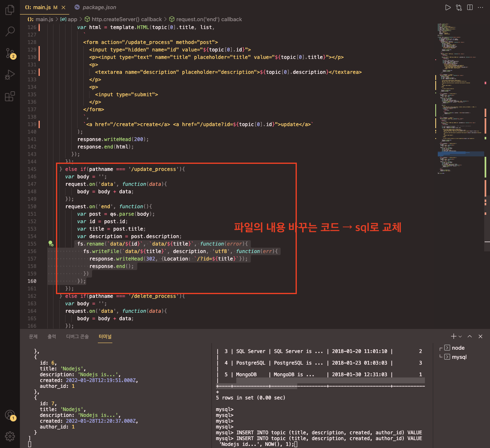The image size is (490, 448).
Task: Open the 출력 (Output) panel tab
Action: point(51,336)
